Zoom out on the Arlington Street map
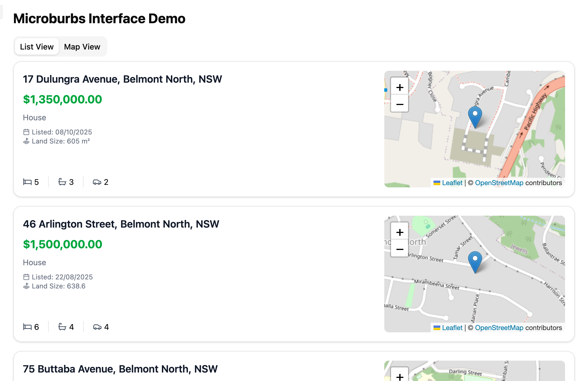 point(400,249)
